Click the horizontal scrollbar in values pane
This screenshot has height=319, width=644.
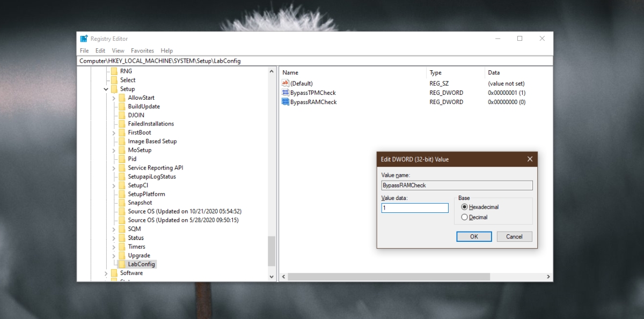[x=389, y=277]
